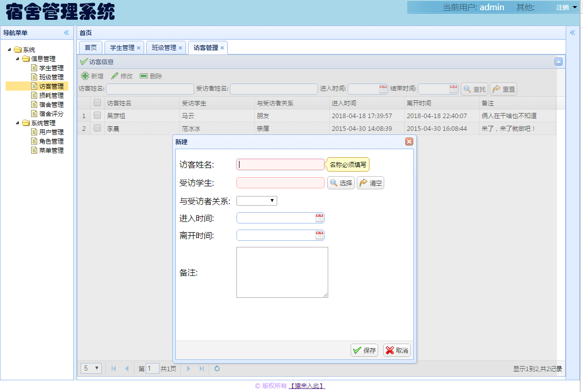
Task: Click the 新增 add toolbar button
Action: pos(92,76)
